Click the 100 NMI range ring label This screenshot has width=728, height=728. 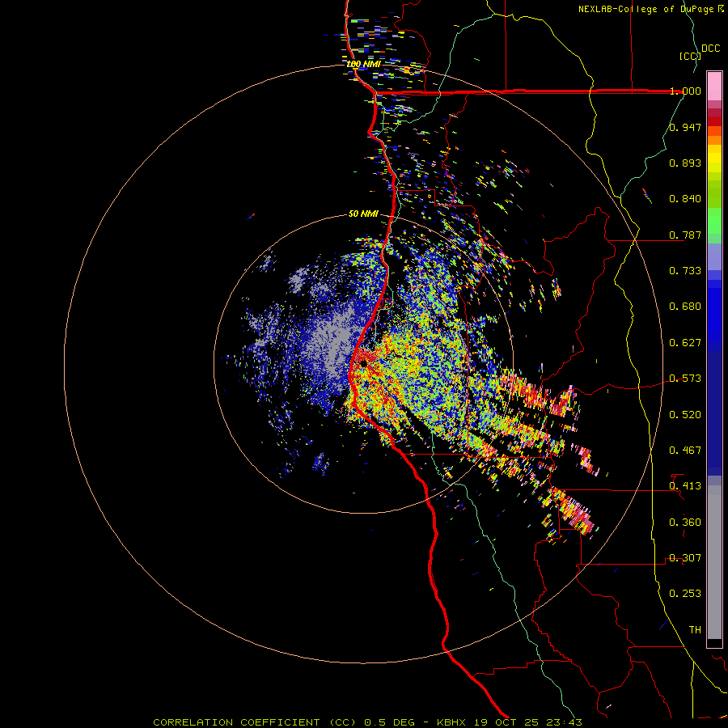(x=363, y=64)
